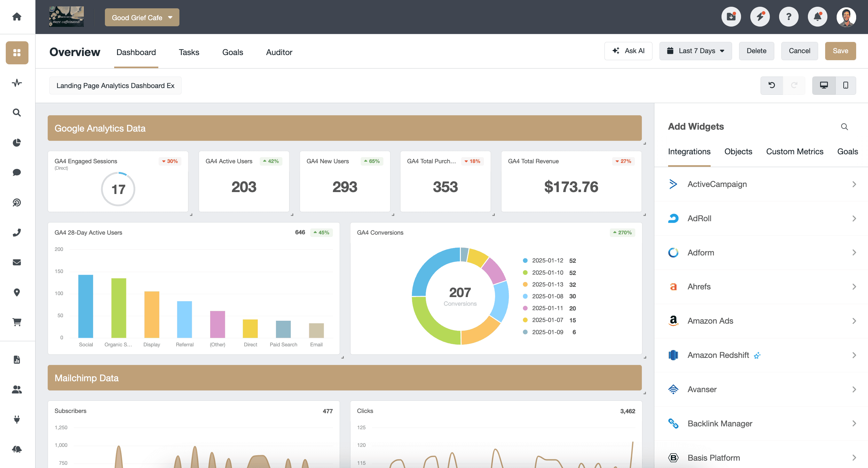Open the email envelope sidebar icon
The width and height of the screenshot is (868, 468).
(x=17, y=262)
